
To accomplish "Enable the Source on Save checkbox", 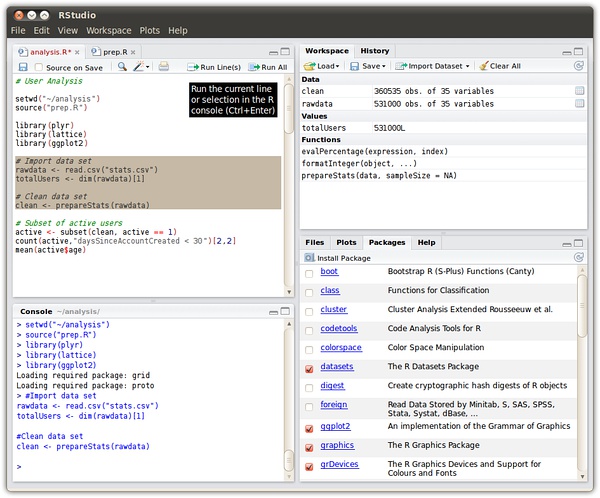I will click(39, 67).
